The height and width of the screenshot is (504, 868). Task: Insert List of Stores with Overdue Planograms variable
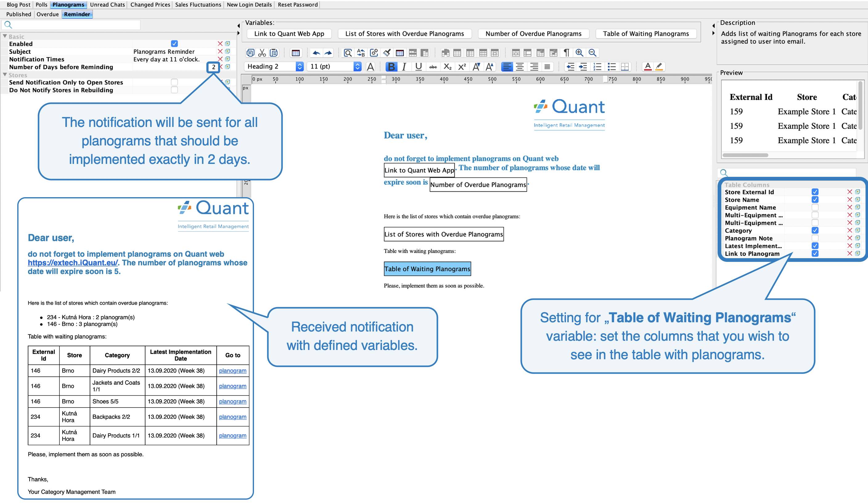click(x=404, y=34)
